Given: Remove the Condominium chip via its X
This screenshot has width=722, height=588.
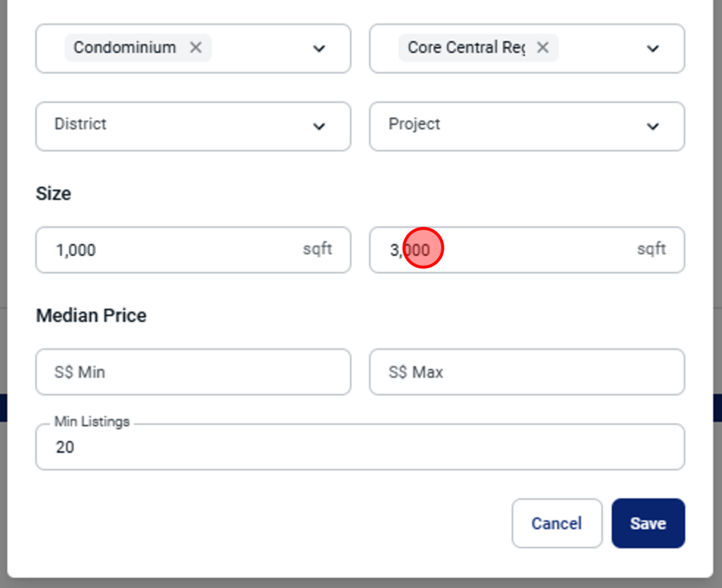Looking at the screenshot, I should [196, 47].
